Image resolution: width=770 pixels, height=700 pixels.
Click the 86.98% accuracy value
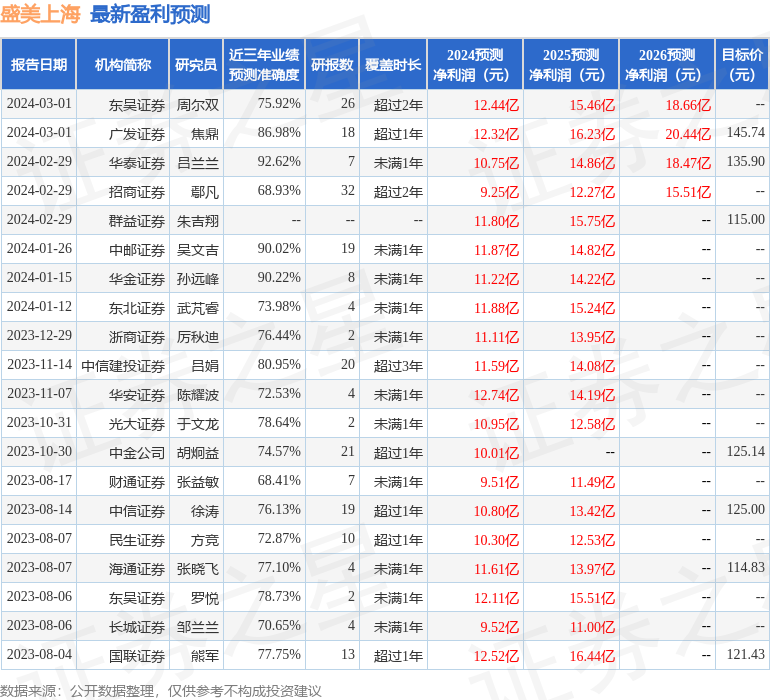[279, 132]
